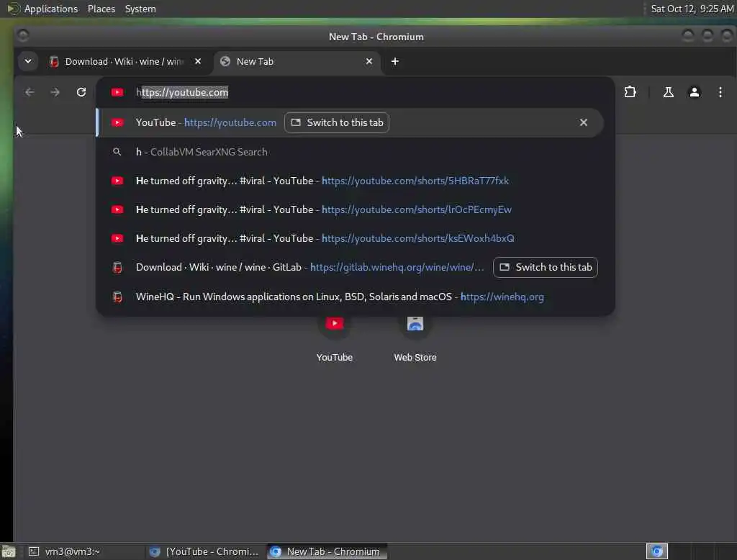The width and height of the screenshot is (737, 560).
Task: Click show desktop icon in bottom panel
Action: tap(9, 551)
